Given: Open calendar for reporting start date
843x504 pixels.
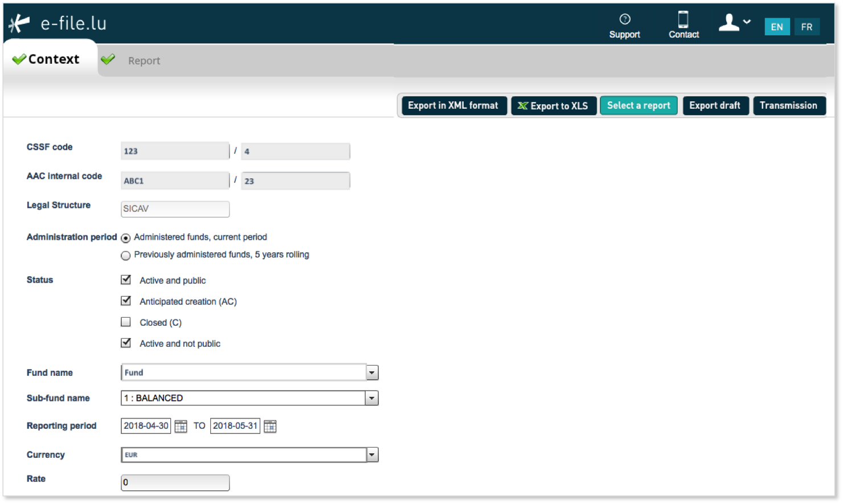Looking at the screenshot, I should coord(181,426).
